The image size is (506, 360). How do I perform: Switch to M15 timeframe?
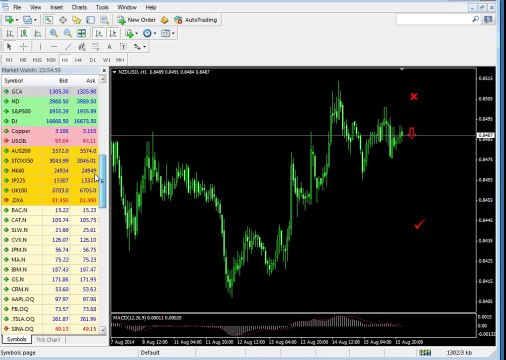click(37, 60)
